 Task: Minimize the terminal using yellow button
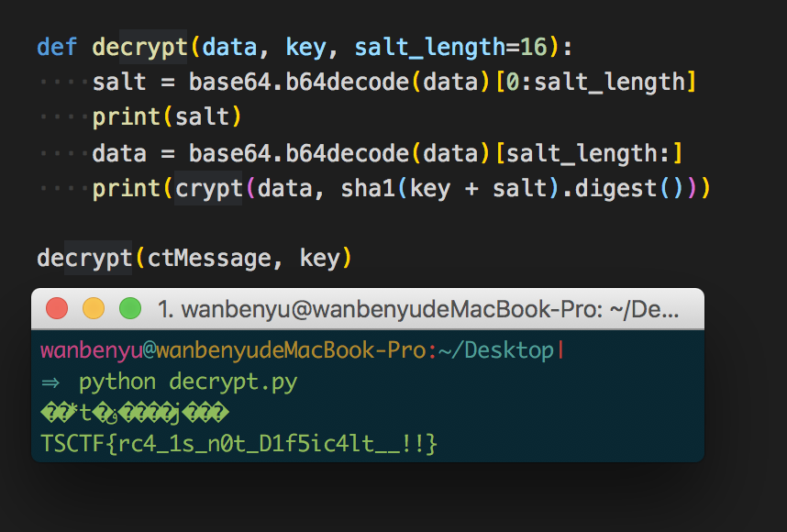point(94,308)
